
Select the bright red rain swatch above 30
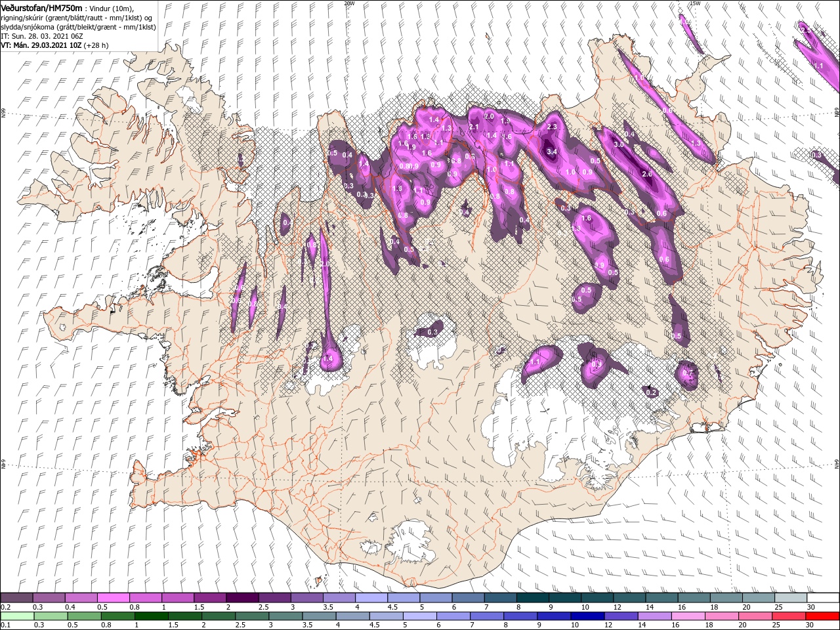coord(823,616)
